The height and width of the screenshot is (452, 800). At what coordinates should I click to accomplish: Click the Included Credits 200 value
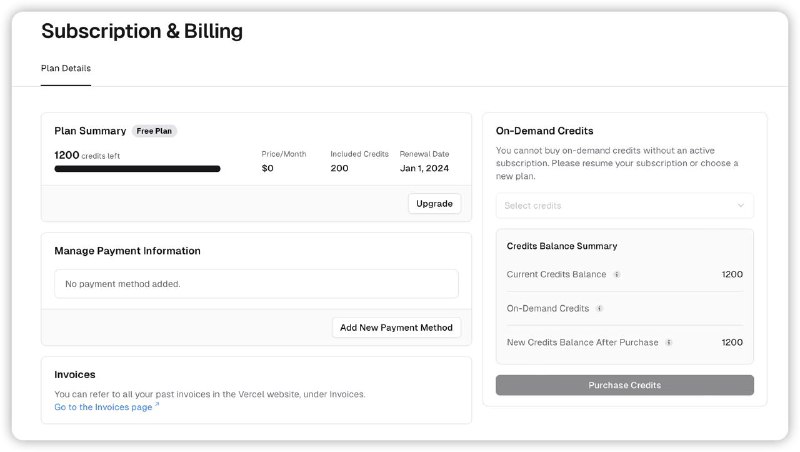point(340,168)
